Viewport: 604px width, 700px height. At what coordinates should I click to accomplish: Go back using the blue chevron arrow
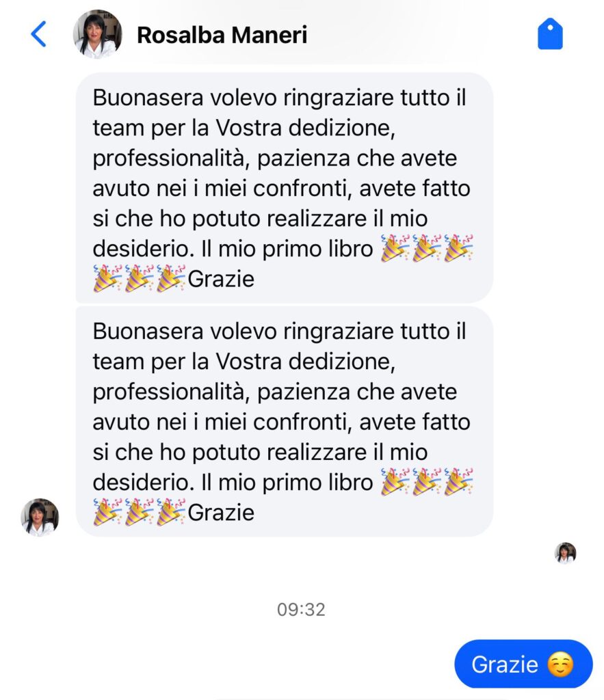tap(38, 34)
